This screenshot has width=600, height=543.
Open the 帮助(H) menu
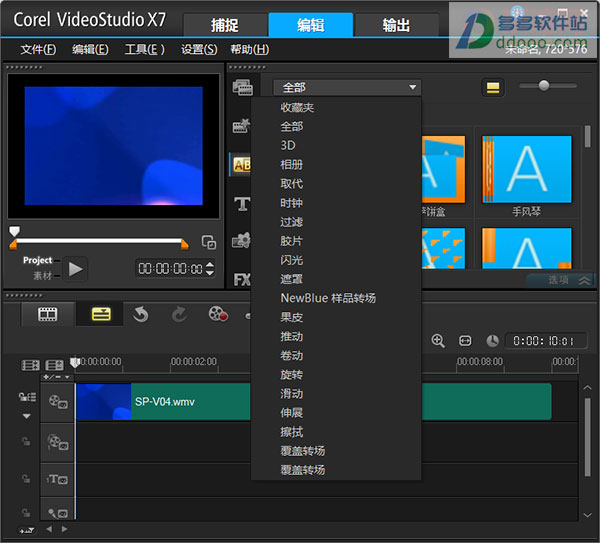[249, 49]
